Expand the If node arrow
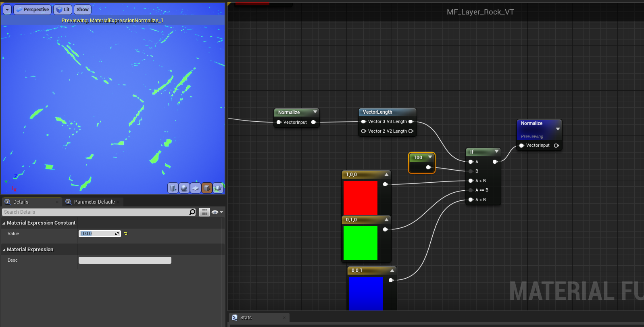Image resolution: width=644 pixels, height=327 pixels. [x=496, y=152]
